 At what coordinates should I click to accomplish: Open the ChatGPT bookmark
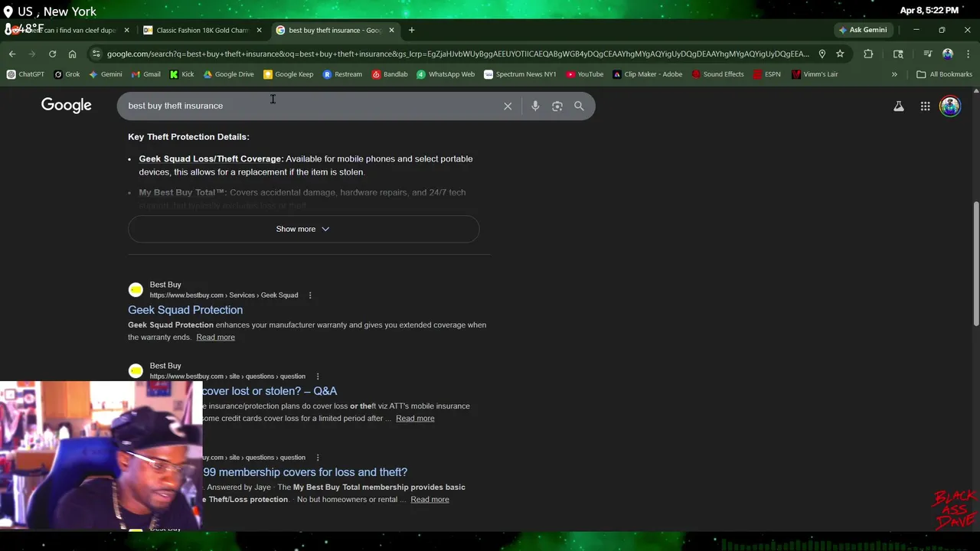[x=25, y=74]
